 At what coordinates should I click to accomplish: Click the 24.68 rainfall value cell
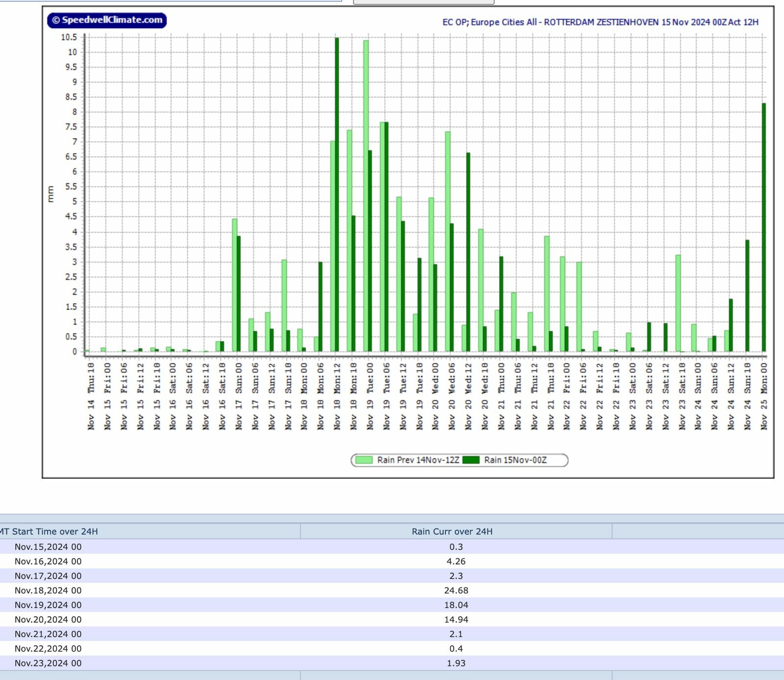[456, 590]
